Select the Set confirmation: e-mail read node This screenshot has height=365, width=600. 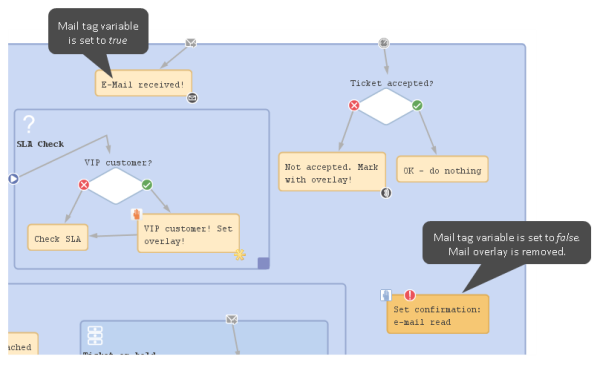(x=438, y=314)
